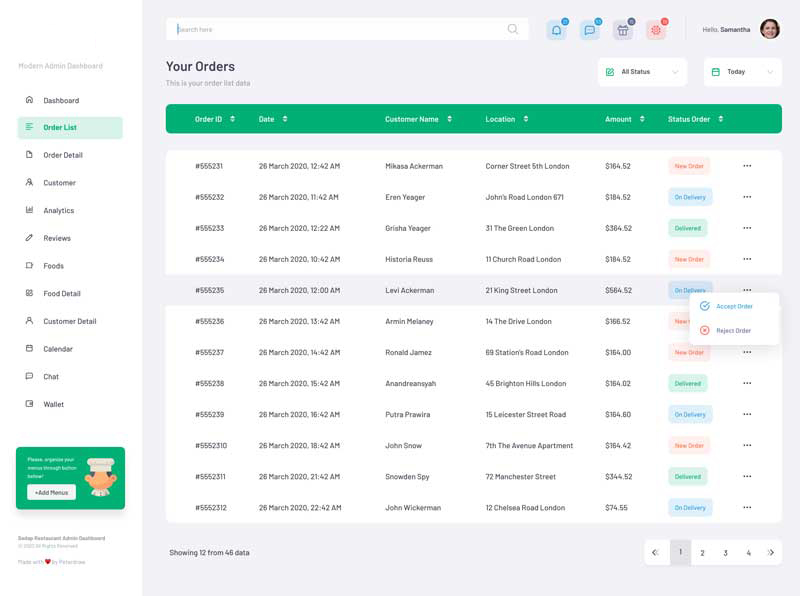Go to Calendar in the sidebar
This screenshot has width=800, height=596.
[x=57, y=349]
